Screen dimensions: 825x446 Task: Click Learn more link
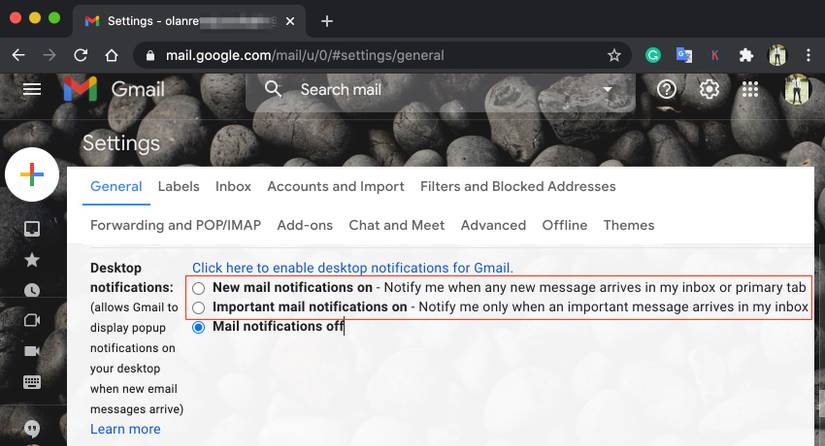(125, 429)
